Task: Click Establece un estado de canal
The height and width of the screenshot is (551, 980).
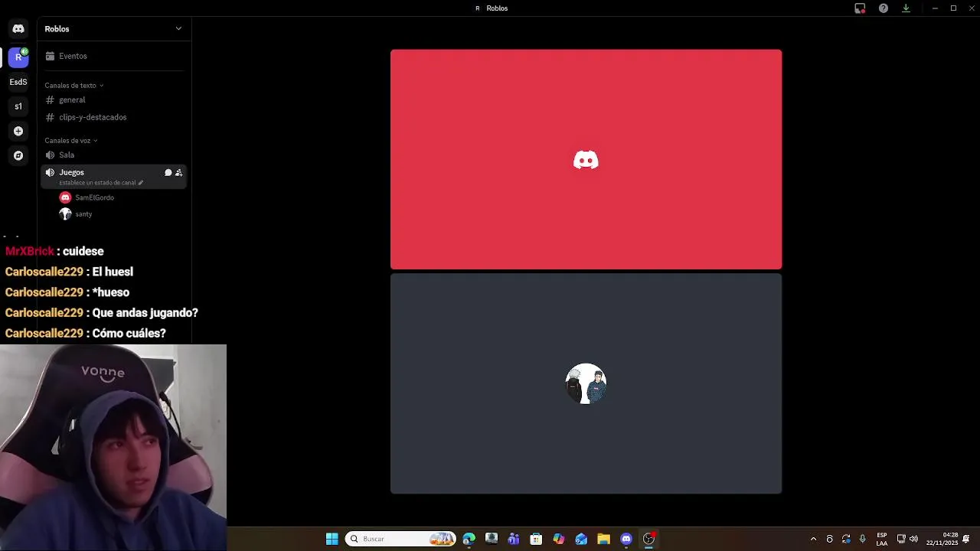Action: [x=101, y=183]
